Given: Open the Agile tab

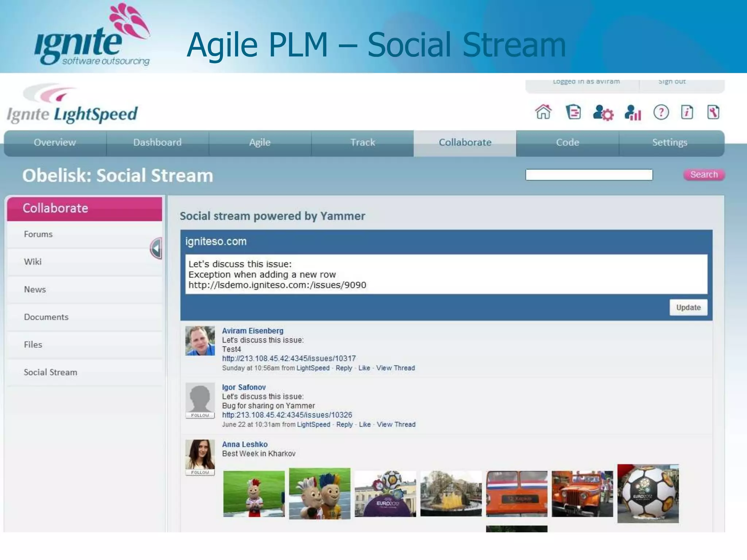Looking at the screenshot, I should point(260,143).
